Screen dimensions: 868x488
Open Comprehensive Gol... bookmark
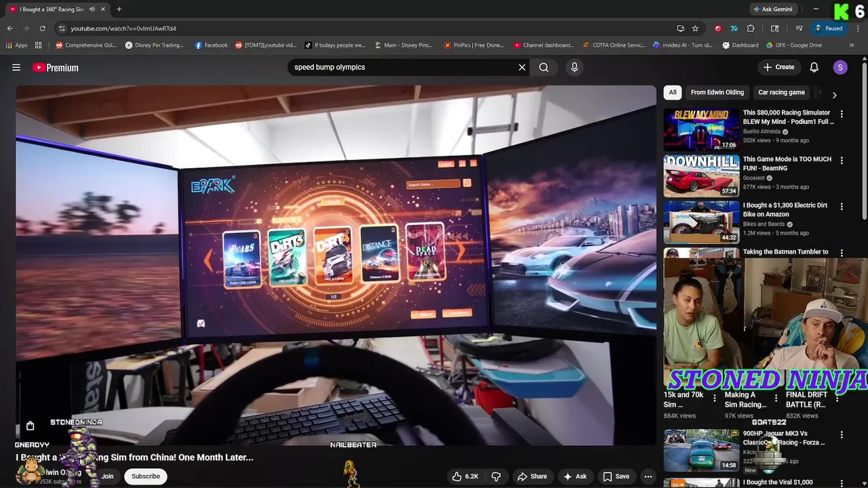(86, 45)
